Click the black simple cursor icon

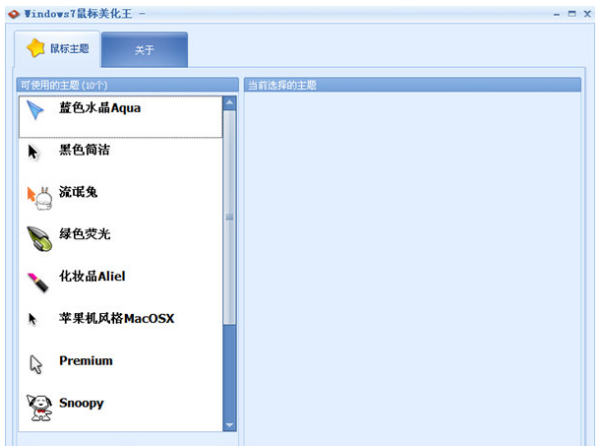(x=33, y=152)
